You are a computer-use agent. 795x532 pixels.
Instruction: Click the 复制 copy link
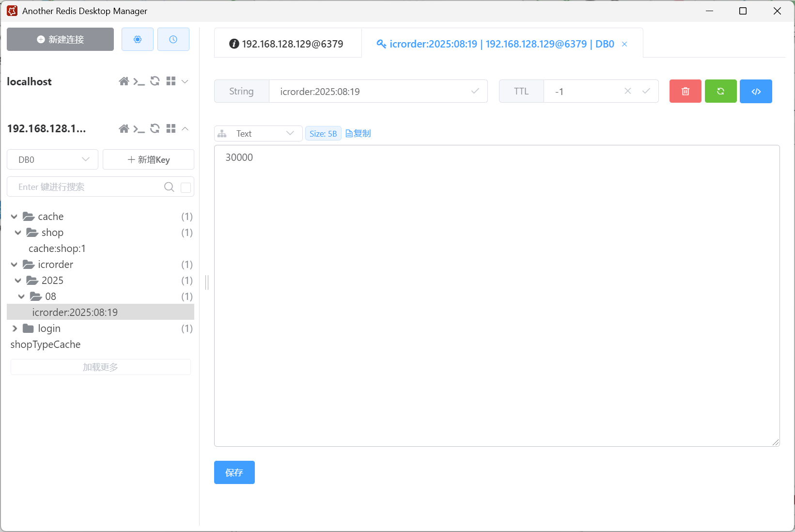pos(359,134)
